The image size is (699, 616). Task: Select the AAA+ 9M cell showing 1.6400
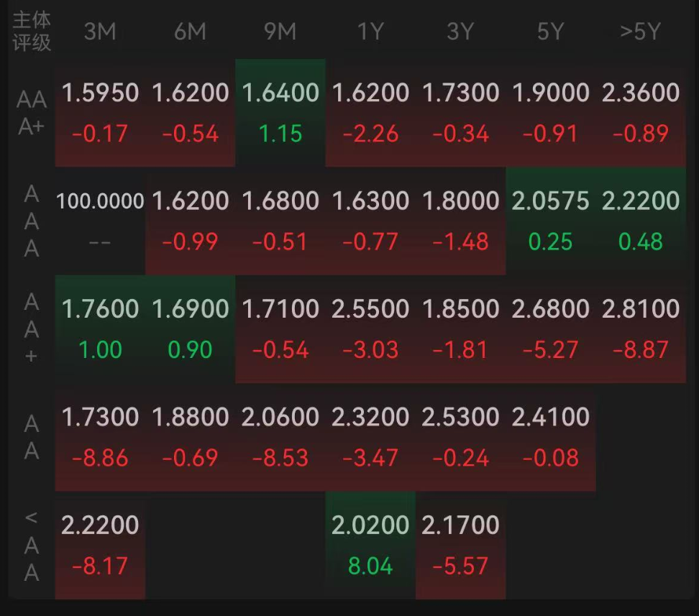click(x=280, y=113)
